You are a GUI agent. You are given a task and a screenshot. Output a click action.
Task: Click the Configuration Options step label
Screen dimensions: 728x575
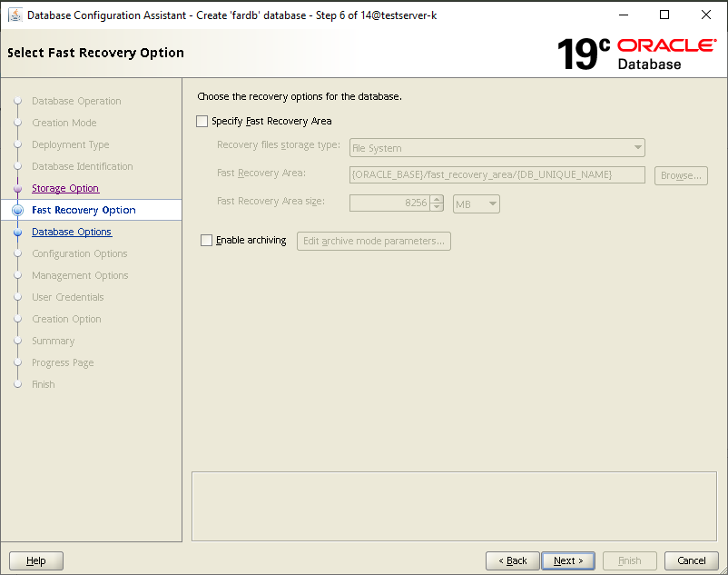point(79,253)
